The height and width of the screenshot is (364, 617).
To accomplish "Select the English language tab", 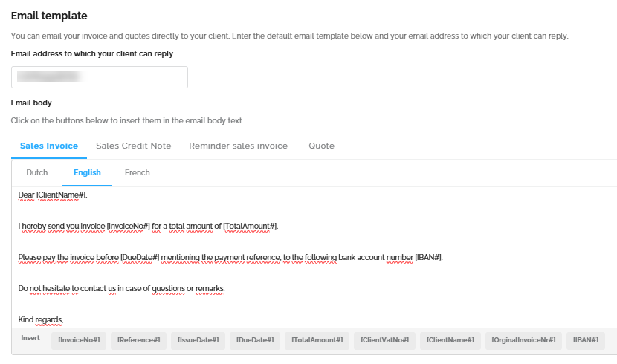I will 87,172.
